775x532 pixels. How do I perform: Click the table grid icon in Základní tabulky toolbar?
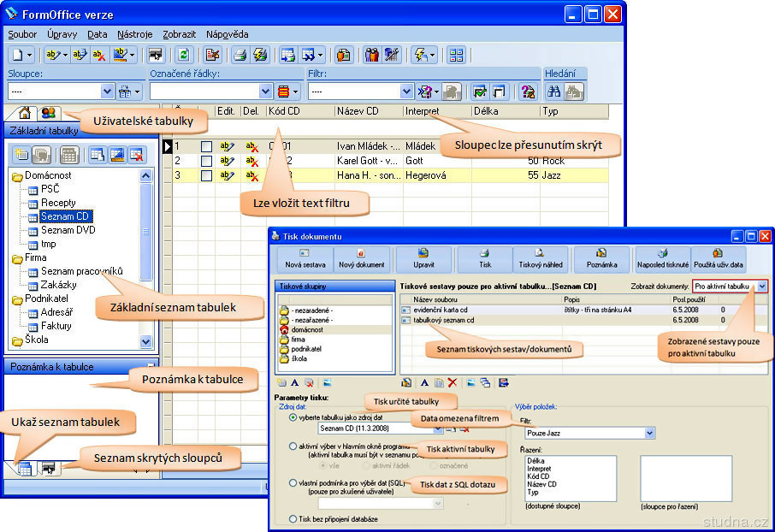pyautogui.click(x=69, y=155)
